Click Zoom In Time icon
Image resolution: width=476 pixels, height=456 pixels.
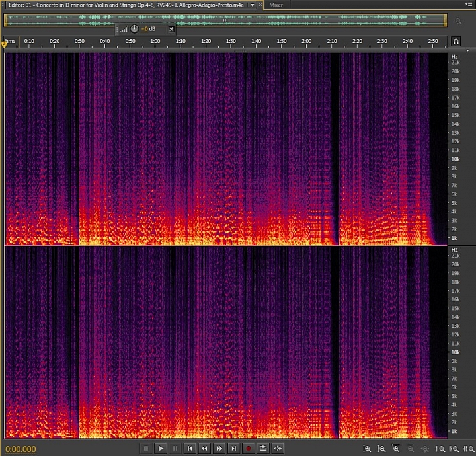click(x=395, y=449)
